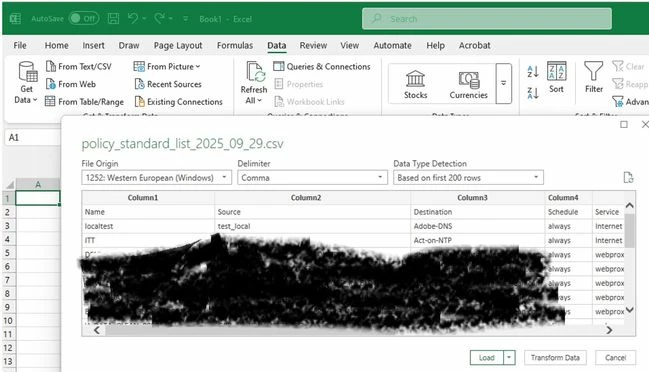
Task: Open the From Picture option
Action: (x=167, y=66)
